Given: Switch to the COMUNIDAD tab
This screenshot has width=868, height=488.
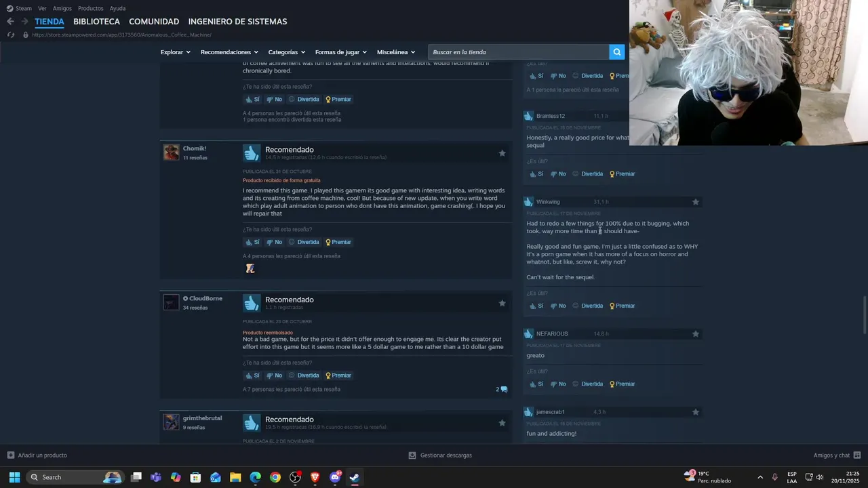Looking at the screenshot, I should point(154,22).
